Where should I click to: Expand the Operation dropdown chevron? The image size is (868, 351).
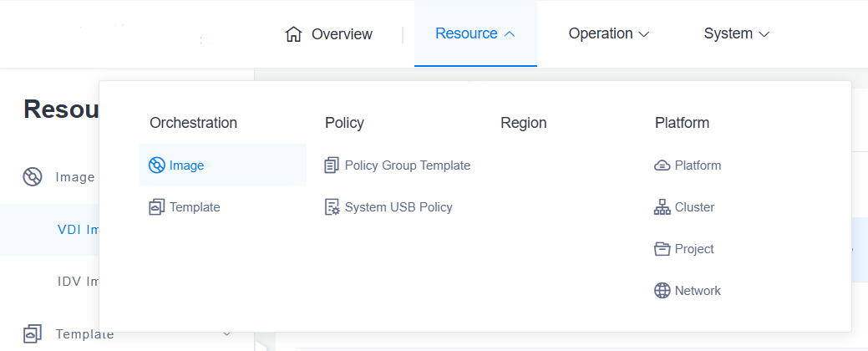(643, 34)
